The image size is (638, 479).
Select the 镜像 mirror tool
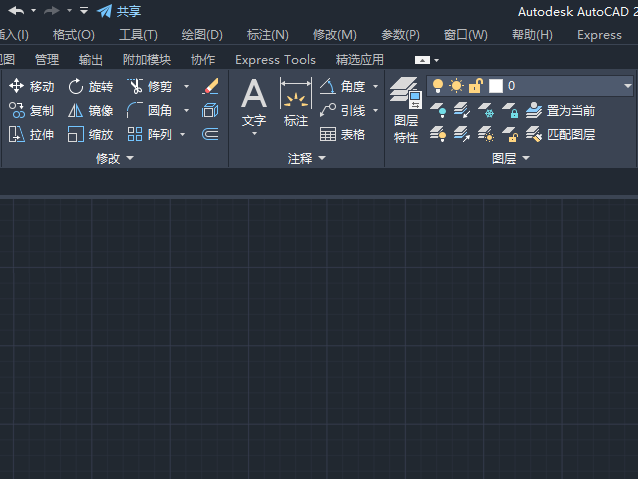pyautogui.click(x=90, y=110)
